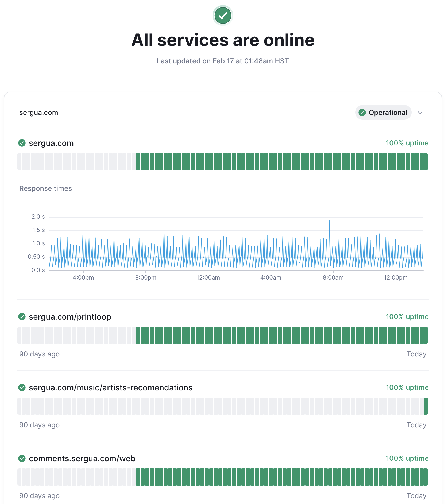Click the large green checkmark status icon
The width and height of the screenshot is (448, 504).
pyautogui.click(x=223, y=16)
